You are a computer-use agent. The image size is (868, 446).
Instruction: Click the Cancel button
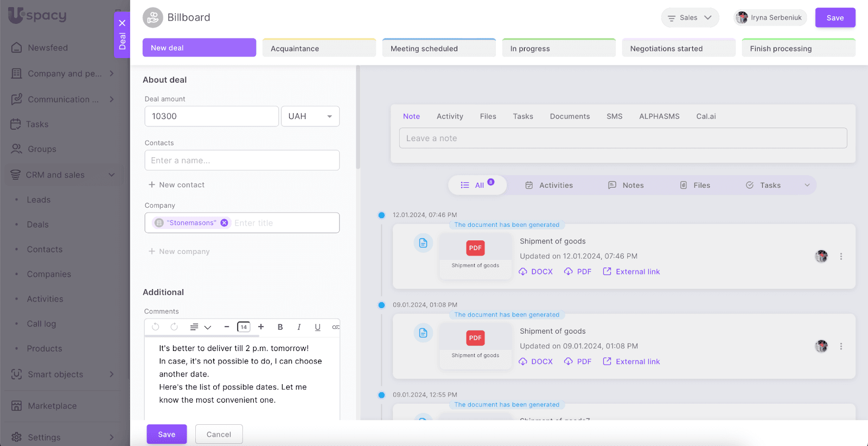tap(219, 435)
